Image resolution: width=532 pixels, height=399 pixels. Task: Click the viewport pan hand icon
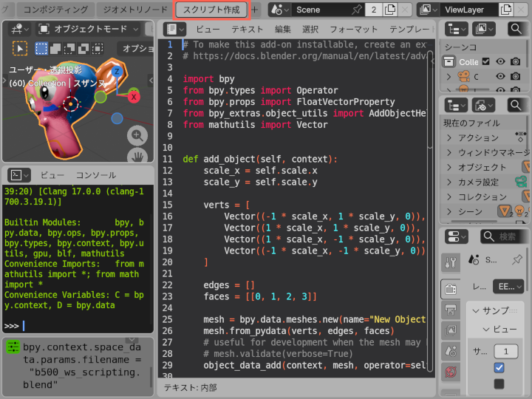point(137,157)
